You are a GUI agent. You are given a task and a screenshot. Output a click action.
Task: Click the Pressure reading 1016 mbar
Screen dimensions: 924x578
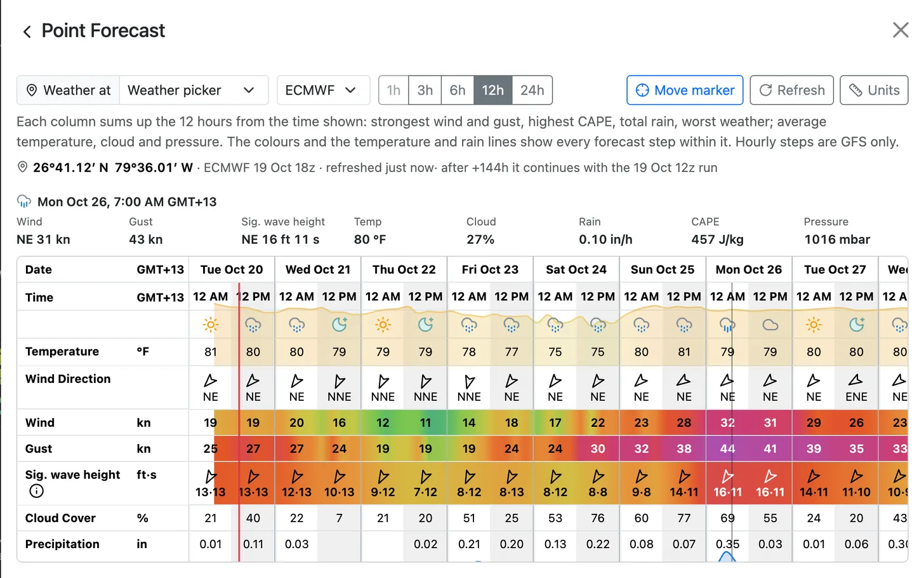point(837,239)
